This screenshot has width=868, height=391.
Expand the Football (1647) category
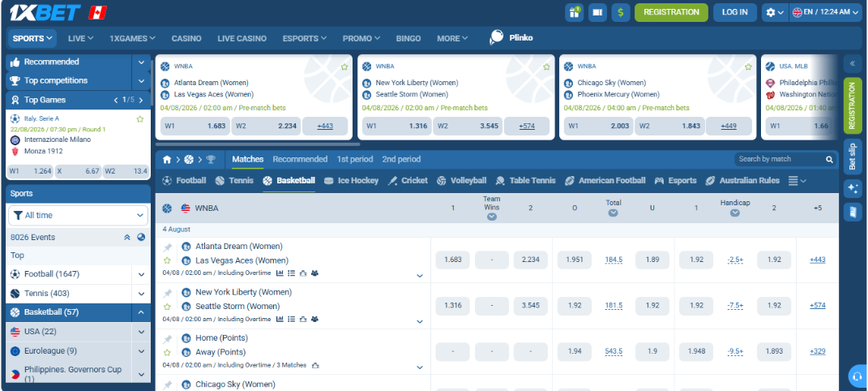point(141,274)
